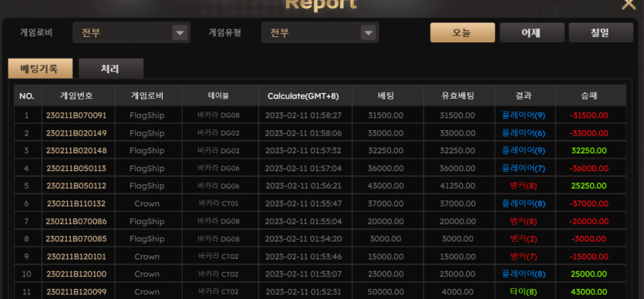This screenshot has height=299, width=644.
Task: Click the -37000.00 loss value
Action: click(x=589, y=204)
